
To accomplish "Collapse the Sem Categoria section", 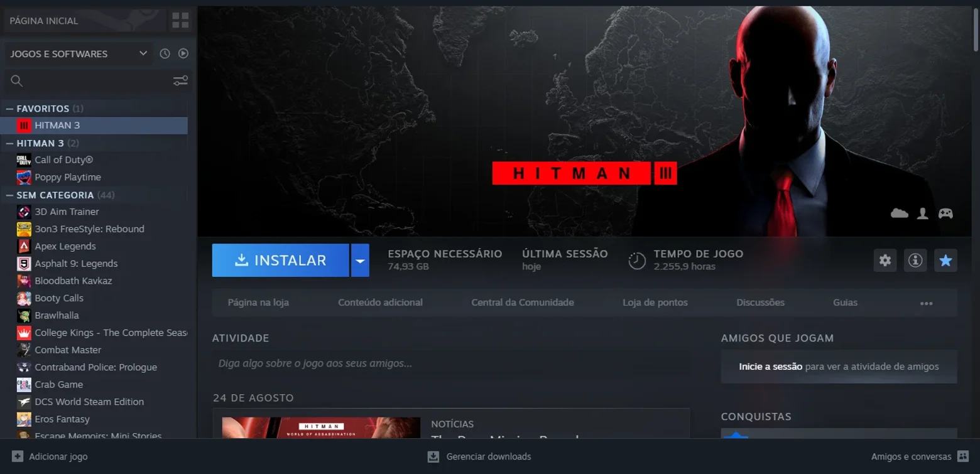I will 9,195.
